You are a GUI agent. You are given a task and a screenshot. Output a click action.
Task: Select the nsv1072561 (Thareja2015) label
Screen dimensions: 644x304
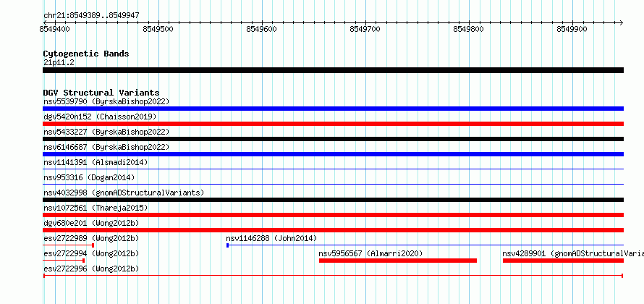tap(96, 208)
